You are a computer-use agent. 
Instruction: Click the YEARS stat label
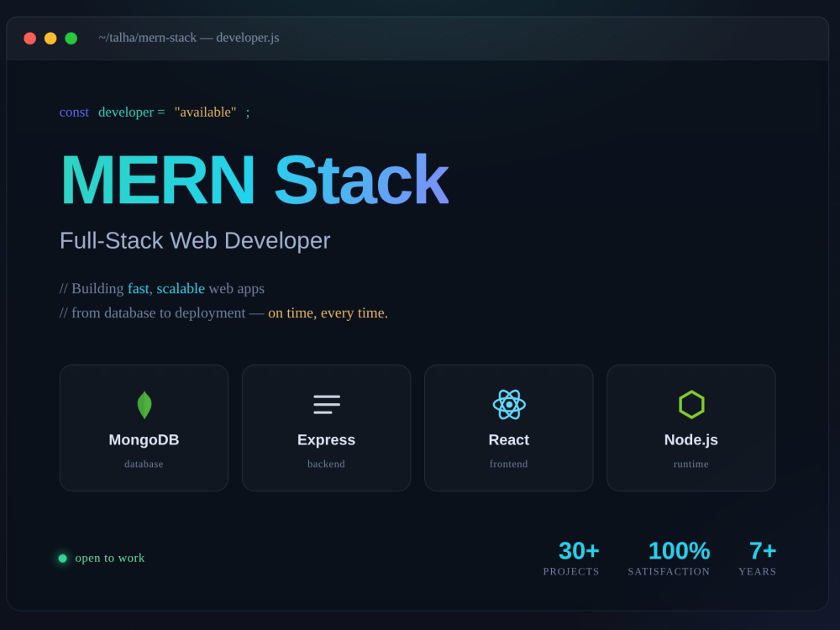point(758,571)
